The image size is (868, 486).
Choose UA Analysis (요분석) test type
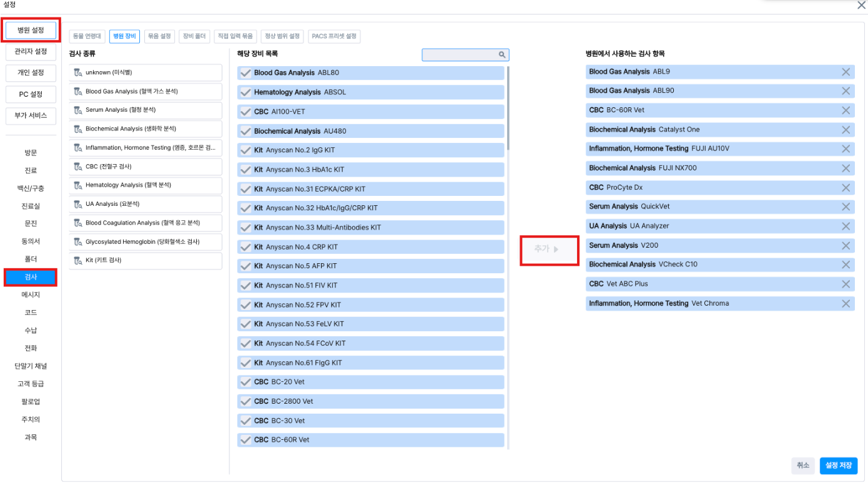click(145, 204)
